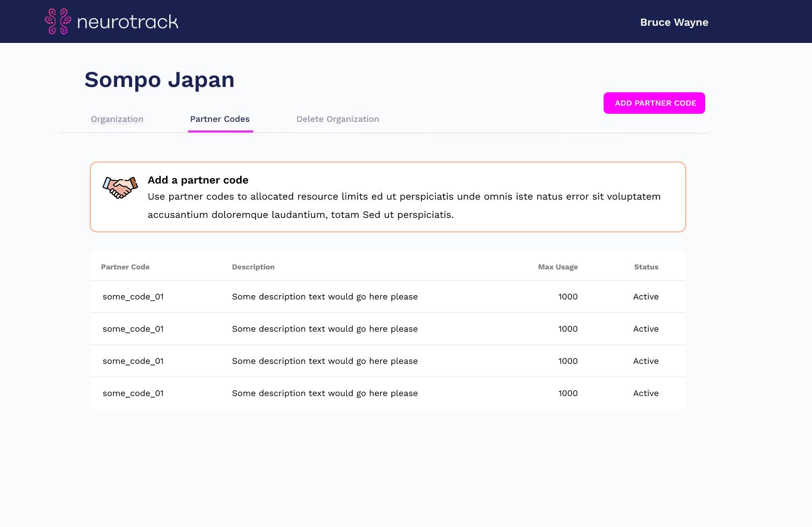This screenshot has width=812, height=527.
Task: Switch to the Organization tab
Action: 117,119
